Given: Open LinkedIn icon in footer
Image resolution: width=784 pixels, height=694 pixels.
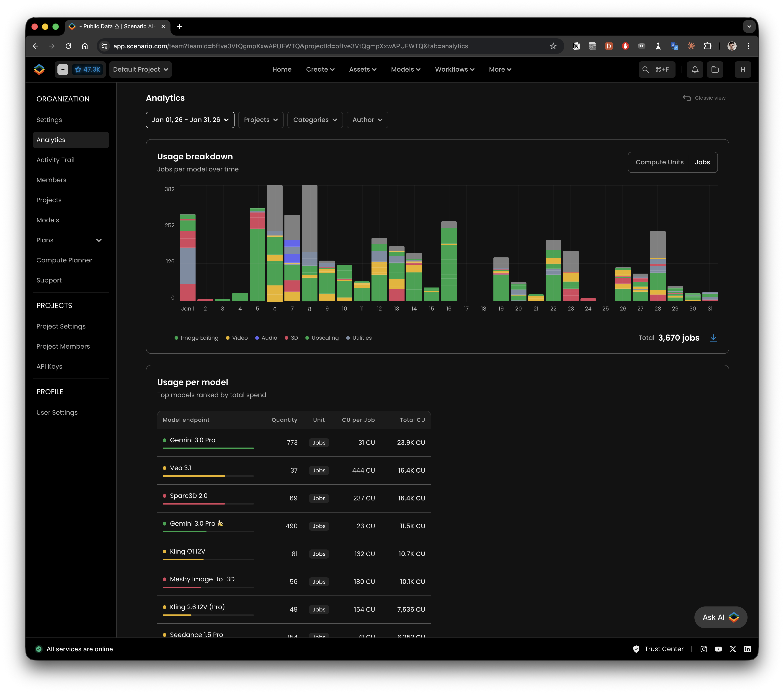Looking at the screenshot, I should pyautogui.click(x=747, y=649).
